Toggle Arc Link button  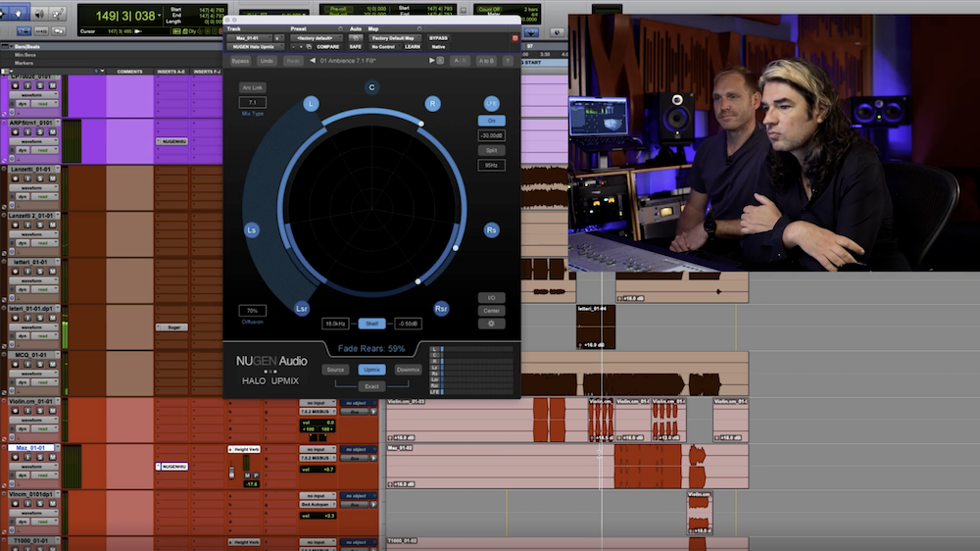pos(253,87)
